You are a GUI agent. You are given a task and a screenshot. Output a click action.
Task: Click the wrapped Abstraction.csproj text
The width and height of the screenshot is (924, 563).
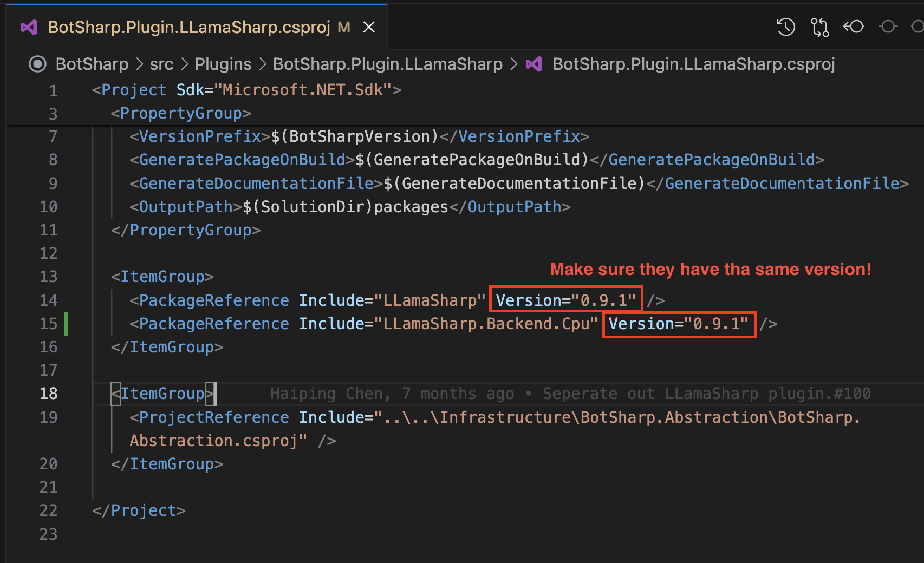tap(218, 441)
